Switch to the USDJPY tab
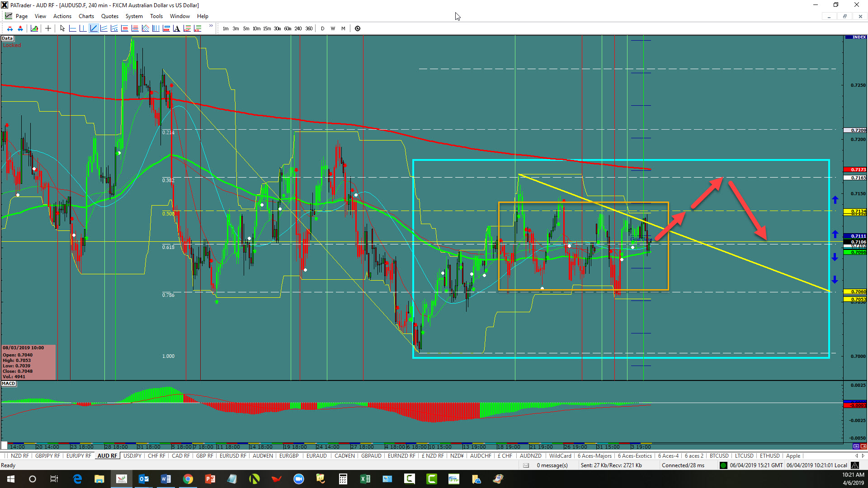This screenshot has height=488, width=868. (132, 456)
